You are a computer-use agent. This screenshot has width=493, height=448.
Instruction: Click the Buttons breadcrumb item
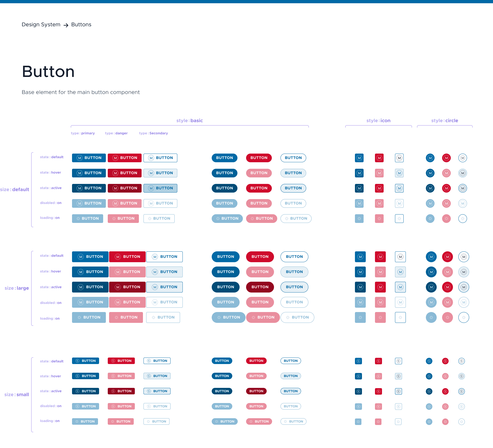pos(81,24)
